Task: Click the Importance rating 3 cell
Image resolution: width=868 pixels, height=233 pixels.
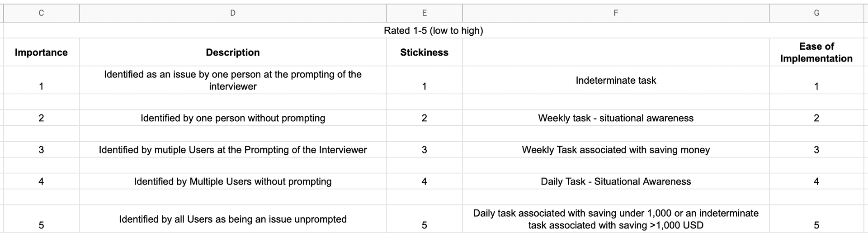Action: pyautogui.click(x=41, y=150)
